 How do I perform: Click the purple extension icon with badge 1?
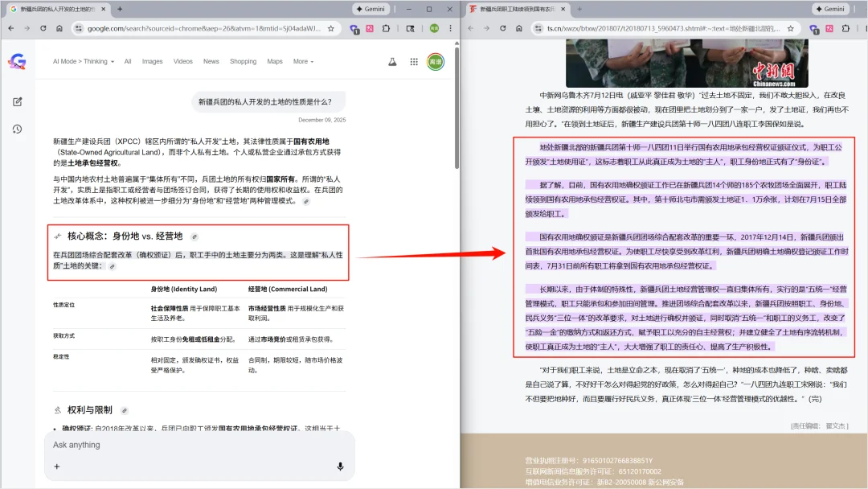tap(354, 29)
